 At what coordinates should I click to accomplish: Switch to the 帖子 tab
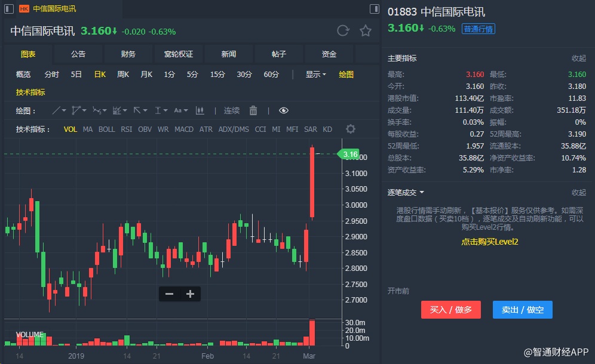278,54
